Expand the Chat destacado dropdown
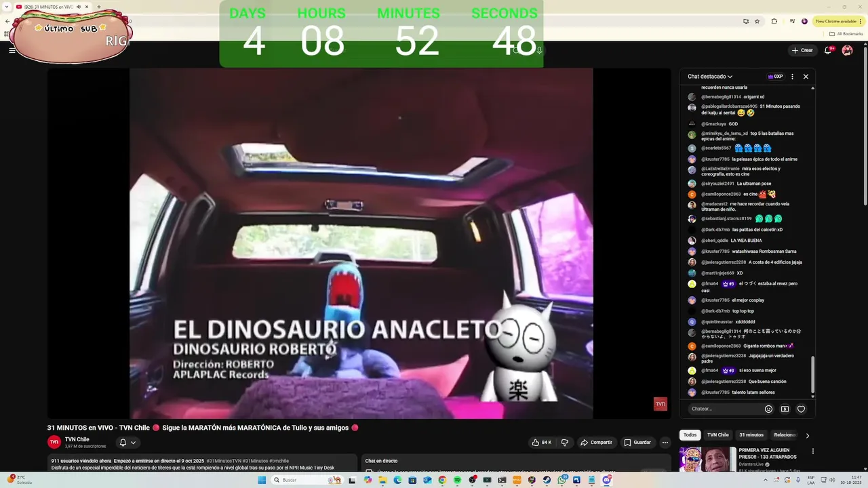Viewport: 868px width, 488px height. click(710, 77)
